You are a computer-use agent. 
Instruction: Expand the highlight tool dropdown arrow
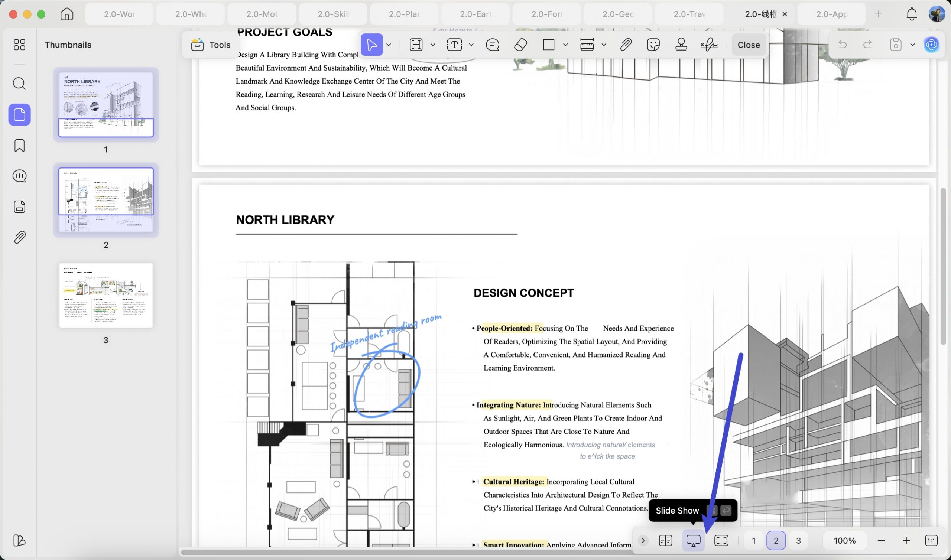pyautogui.click(x=433, y=45)
